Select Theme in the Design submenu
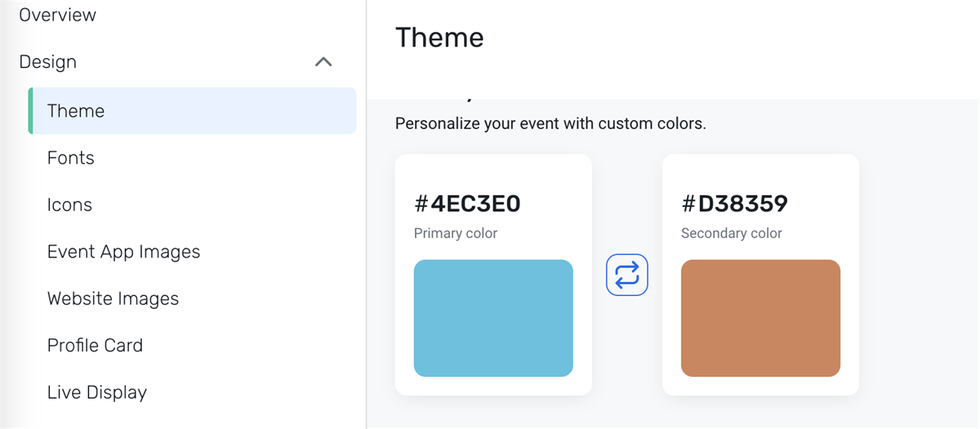Viewport: 980px width, 429px height. click(76, 111)
